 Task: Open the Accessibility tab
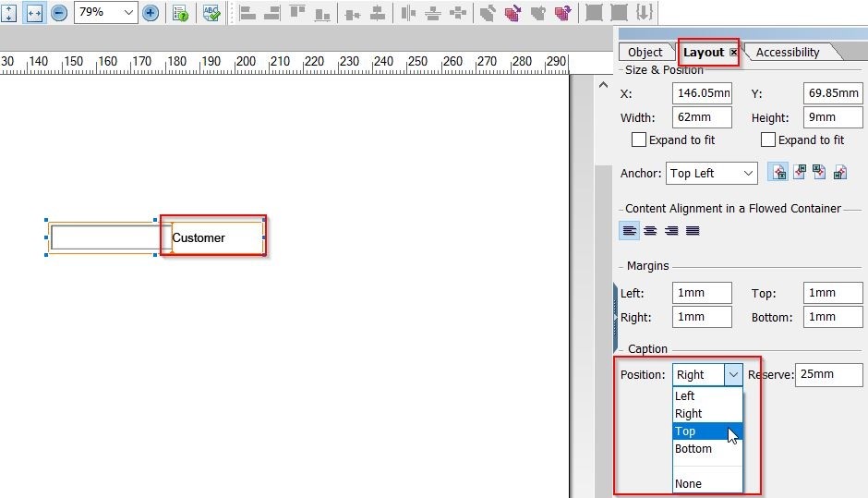pos(787,52)
